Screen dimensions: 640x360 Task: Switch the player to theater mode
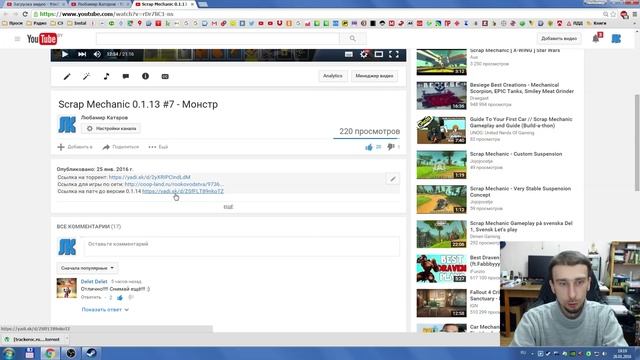coord(379,54)
